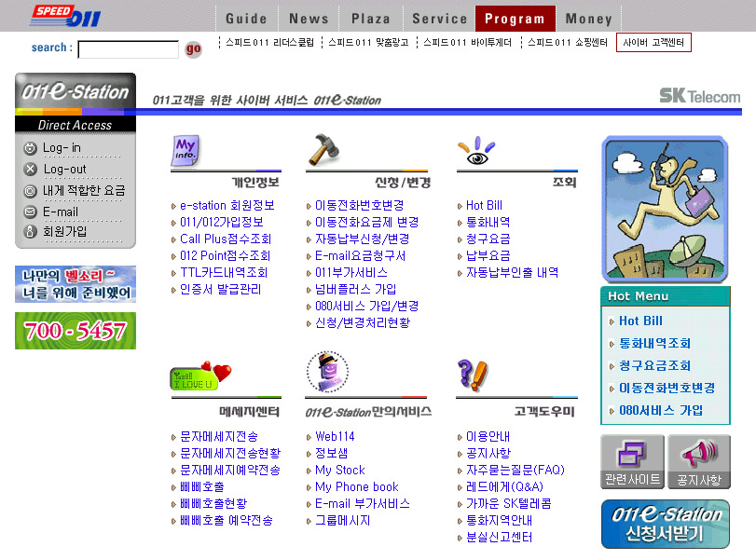The height and width of the screenshot is (560, 756).
Task: Click the SK Telecom logo
Action: [699, 95]
